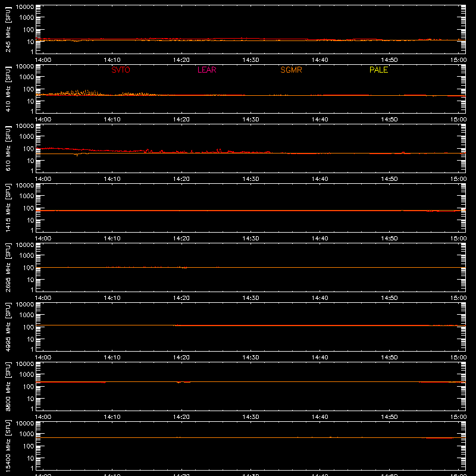Click the SVTO station legend label
Image resolution: width=476 pixels, height=476 pixels.
click(121, 70)
